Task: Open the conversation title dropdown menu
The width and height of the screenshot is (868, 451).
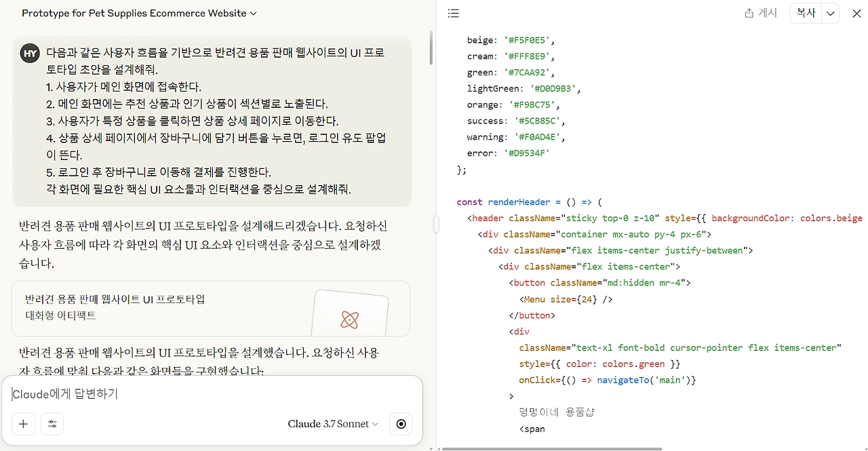Action: [x=139, y=14]
